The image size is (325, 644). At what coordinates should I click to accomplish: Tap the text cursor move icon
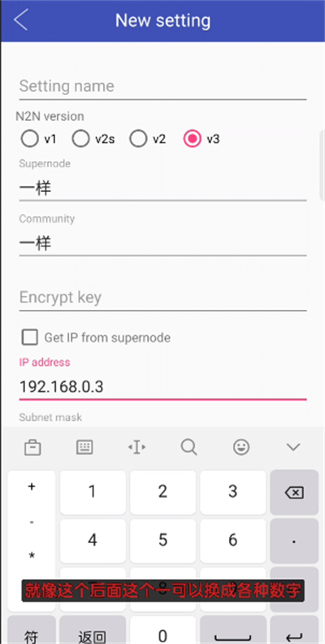pos(136,447)
